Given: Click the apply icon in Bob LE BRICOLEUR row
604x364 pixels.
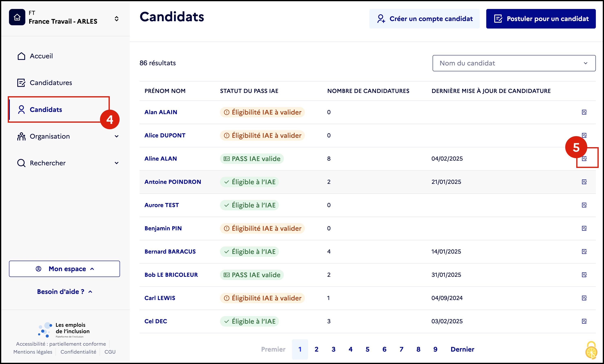Looking at the screenshot, I should point(584,275).
